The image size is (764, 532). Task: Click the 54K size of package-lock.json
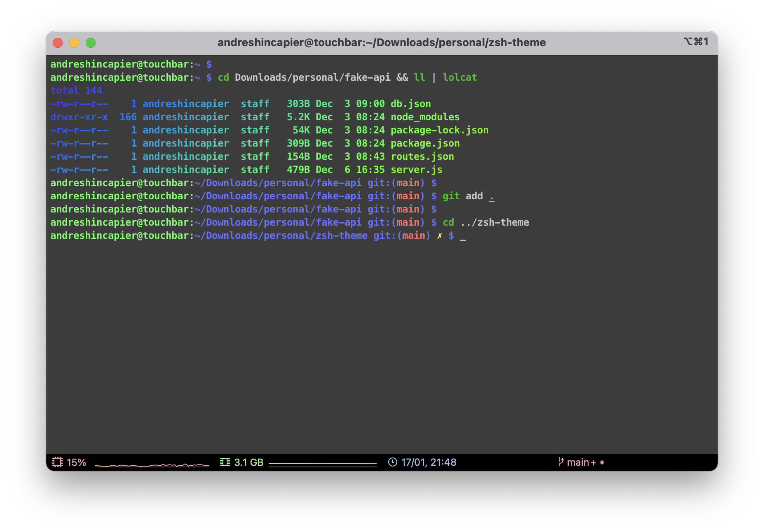[x=301, y=130]
